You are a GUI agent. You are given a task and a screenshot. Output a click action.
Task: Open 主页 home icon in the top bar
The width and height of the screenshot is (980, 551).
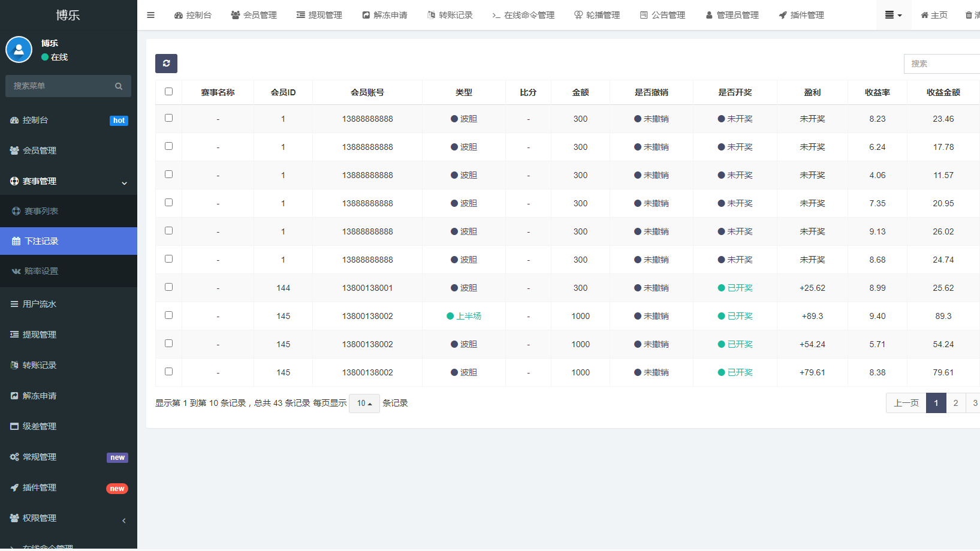pyautogui.click(x=934, y=15)
